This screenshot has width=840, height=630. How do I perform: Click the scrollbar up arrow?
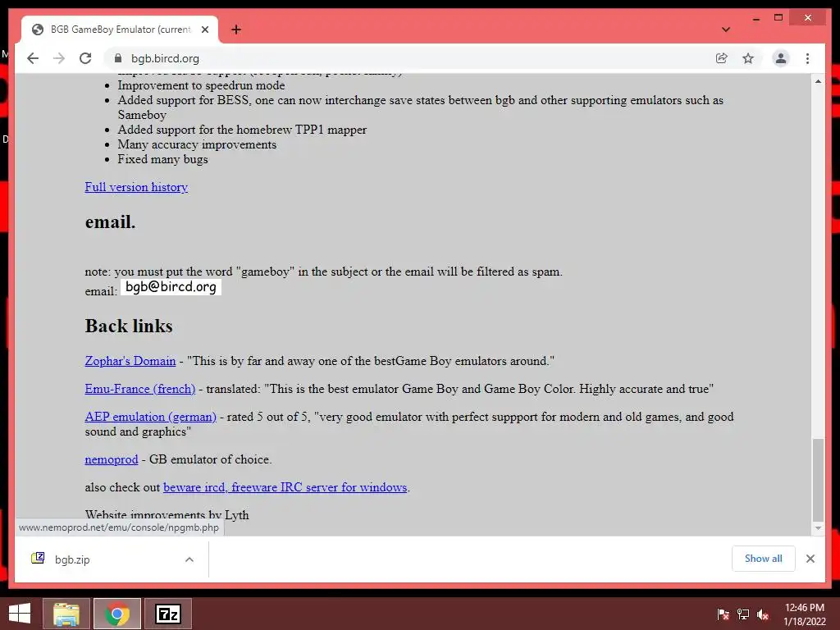(x=818, y=81)
